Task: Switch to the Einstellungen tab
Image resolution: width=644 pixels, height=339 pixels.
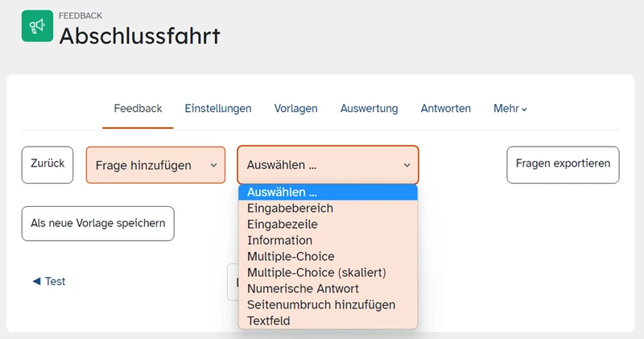Action: 218,109
